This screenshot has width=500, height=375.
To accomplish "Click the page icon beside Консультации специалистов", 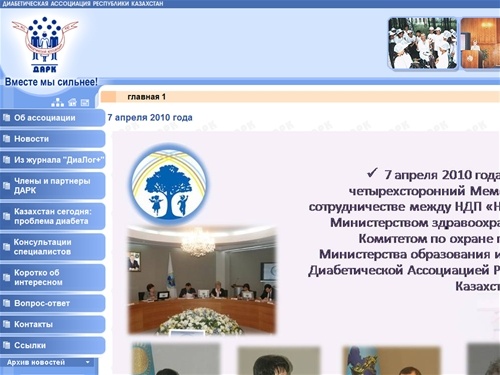I will point(6,247).
